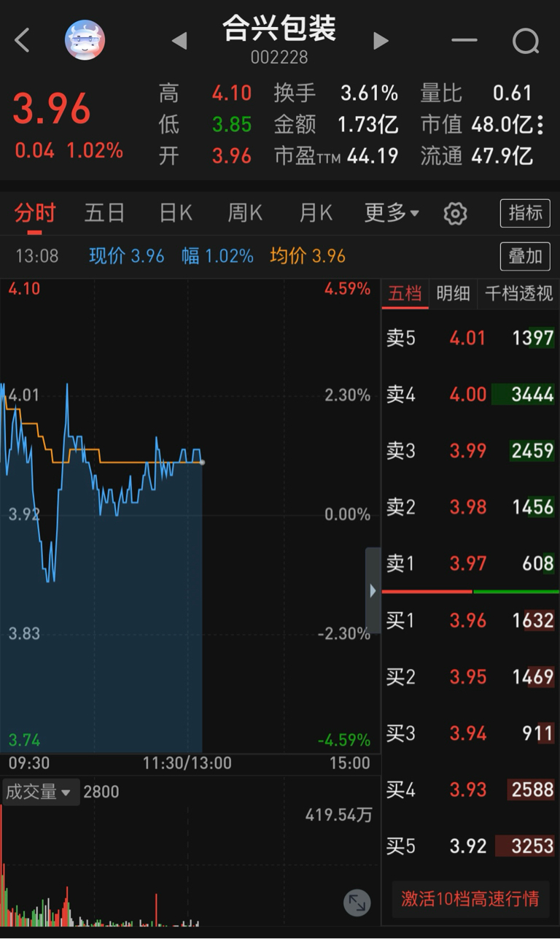Image resolution: width=560 pixels, height=939 pixels.
Task: Switch to the 明细 tab
Action: coord(453,293)
